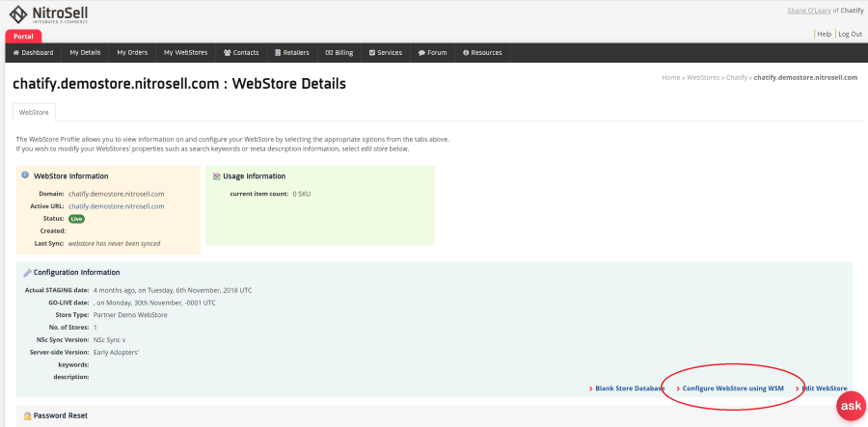Click the Usage Information chart icon
The height and width of the screenshot is (427, 868).
point(217,176)
